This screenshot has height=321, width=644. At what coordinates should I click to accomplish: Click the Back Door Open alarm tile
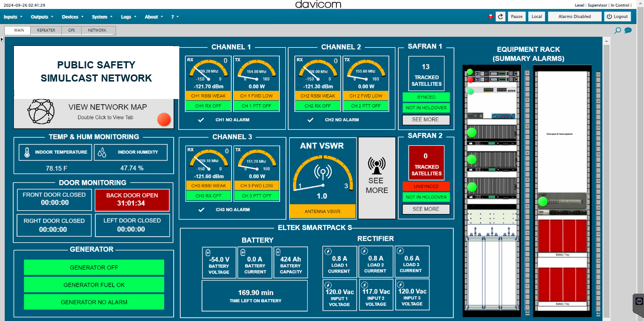132,199
